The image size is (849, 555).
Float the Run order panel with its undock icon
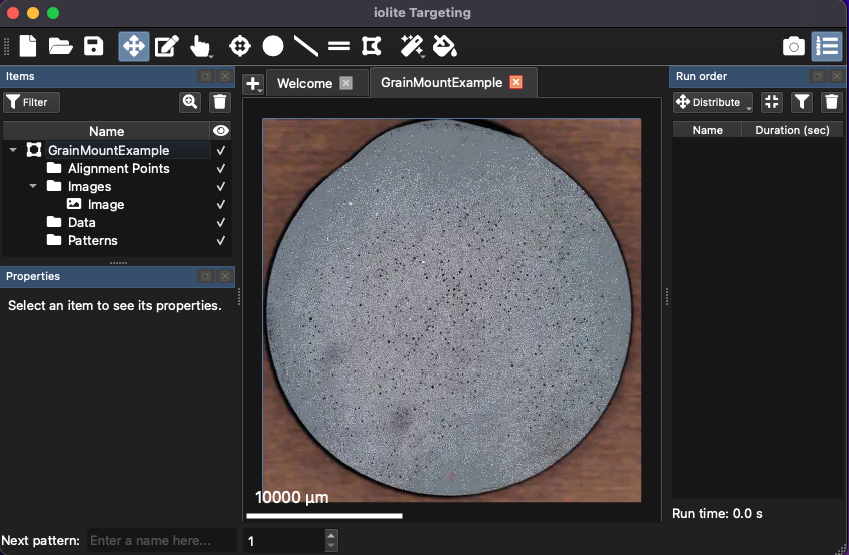818,76
